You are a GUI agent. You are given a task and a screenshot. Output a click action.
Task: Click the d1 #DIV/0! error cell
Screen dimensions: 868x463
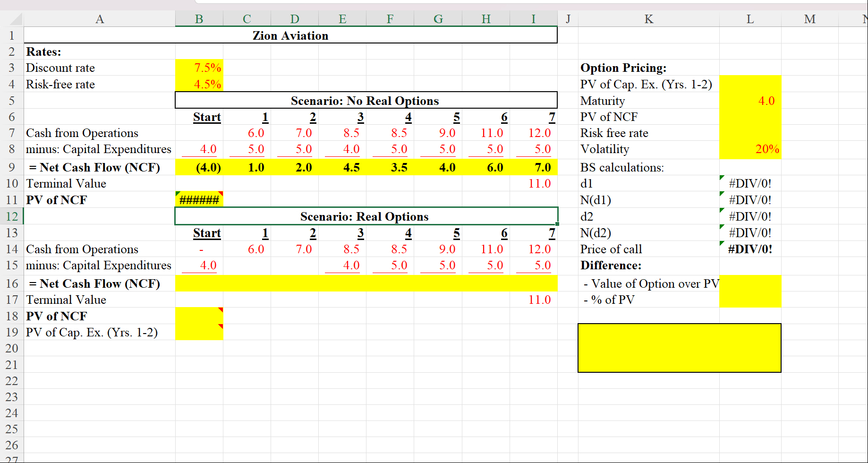(x=750, y=183)
